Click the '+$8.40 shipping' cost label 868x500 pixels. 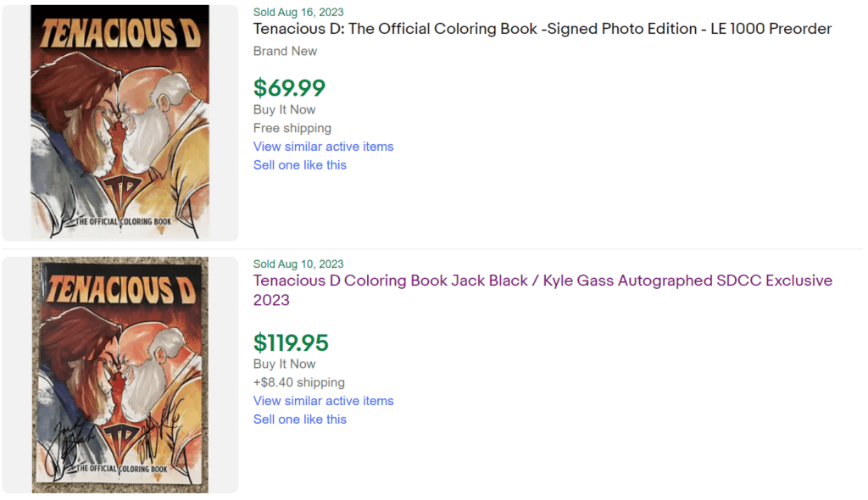click(x=298, y=382)
